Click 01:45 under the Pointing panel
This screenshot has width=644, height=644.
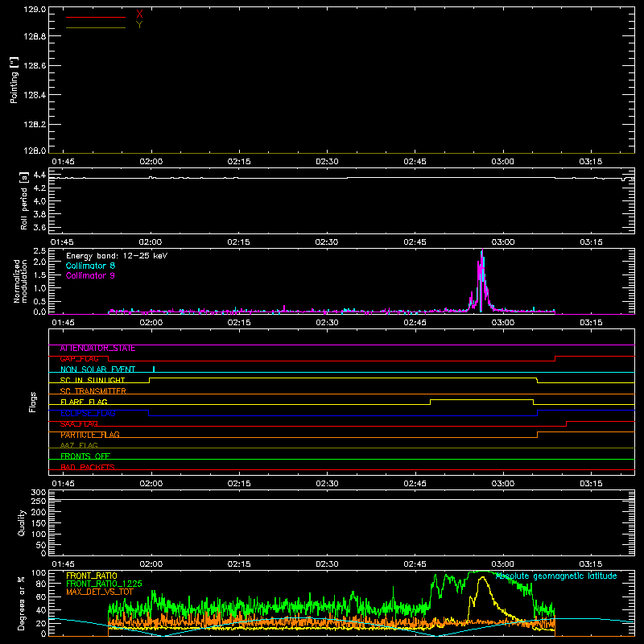(63, 162)
